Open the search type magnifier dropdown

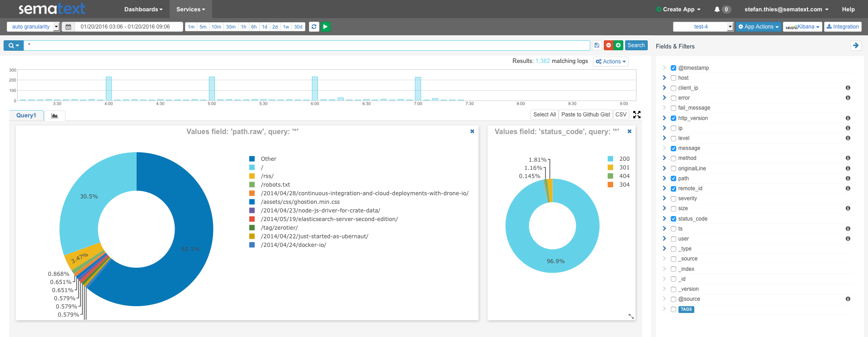pyautogui.click(x=14, y=45)
